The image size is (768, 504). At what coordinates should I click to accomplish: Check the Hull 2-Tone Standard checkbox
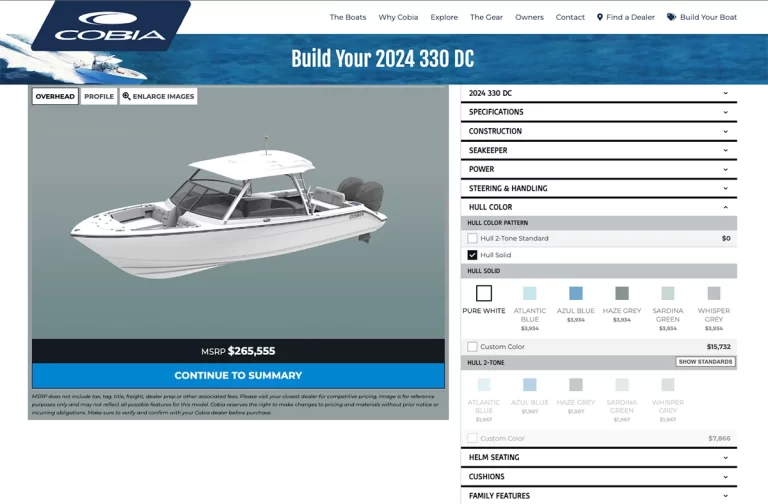472,238
